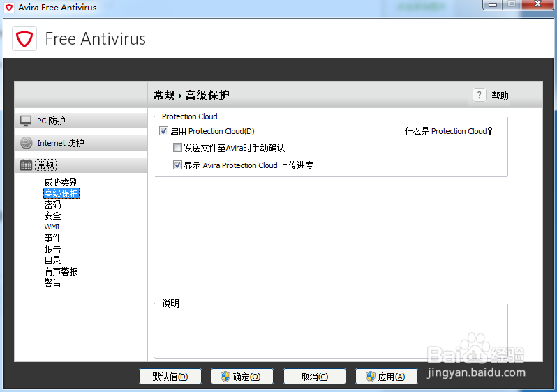The height and width of the screenshot is (392, 557).
Task: Open the PC 防护 section
Action: tap(81, 121)
